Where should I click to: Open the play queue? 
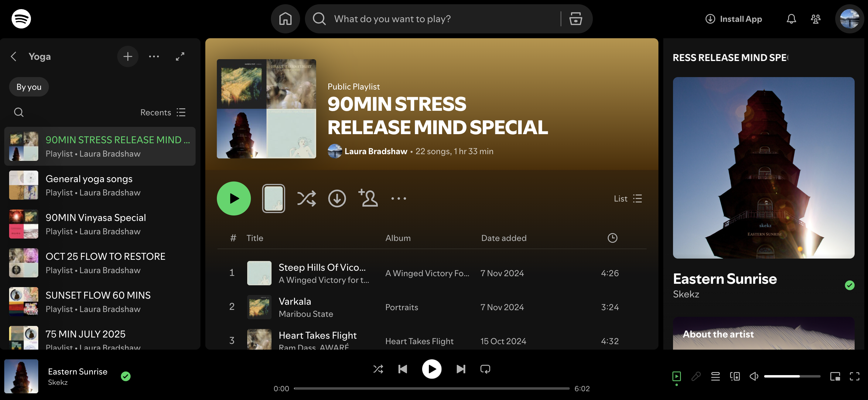[715, 376]
